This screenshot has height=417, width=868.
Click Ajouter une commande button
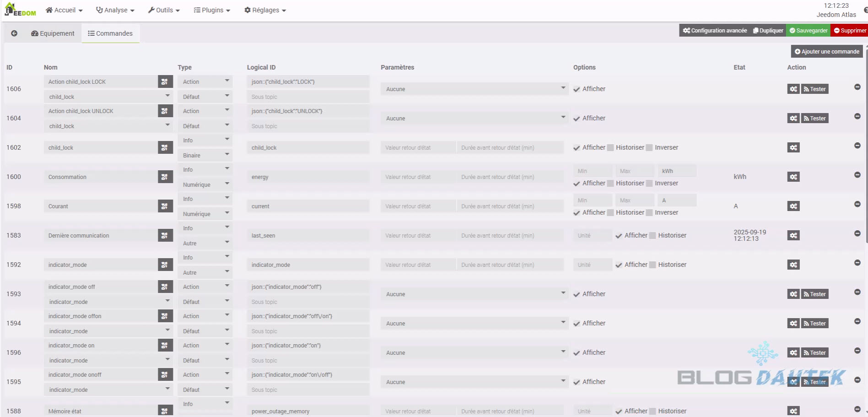pyautogui.click(x=826, y=51)
